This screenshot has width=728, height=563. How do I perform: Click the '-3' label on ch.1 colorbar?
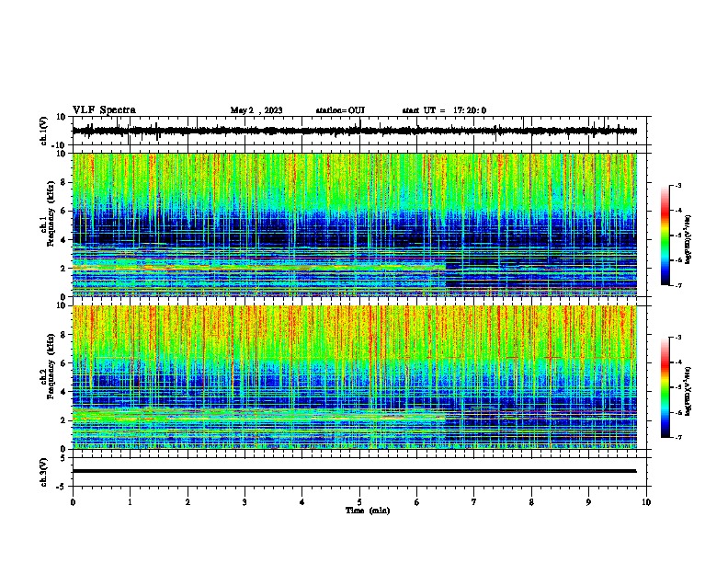677,185
